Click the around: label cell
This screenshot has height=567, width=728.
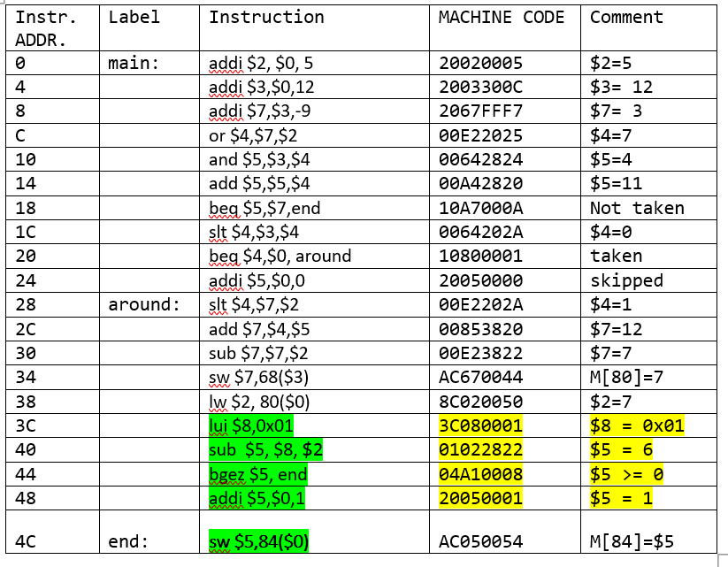(148, 304)
